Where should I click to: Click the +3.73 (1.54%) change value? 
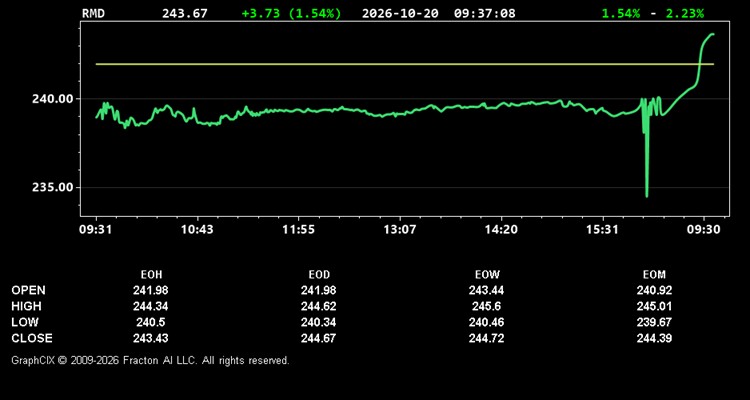tap(291, 13)
